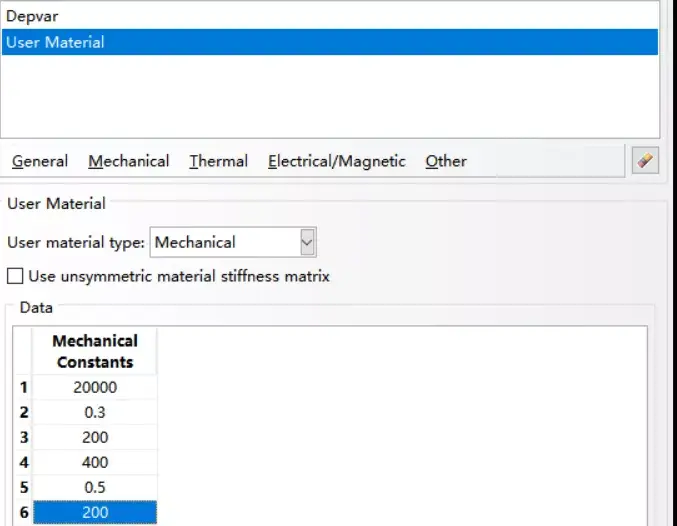
Task: Enable unsymmetric material stiffness matrix checkbox
Action: [x=15, y=276]
